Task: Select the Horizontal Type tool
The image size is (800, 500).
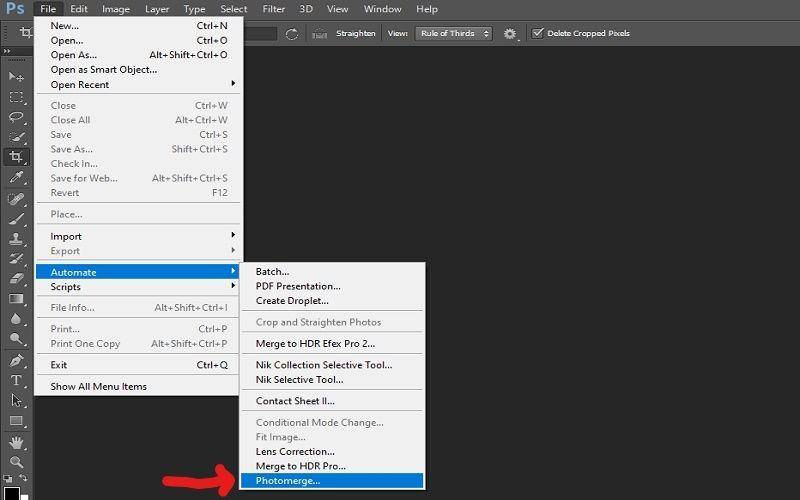Action: coord(16,381)
